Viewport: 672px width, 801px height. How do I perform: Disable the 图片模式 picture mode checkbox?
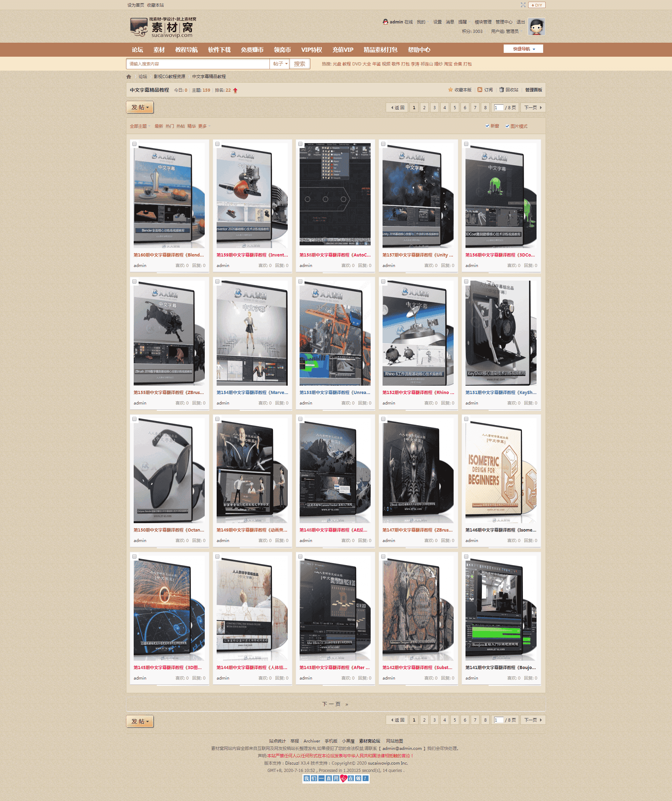pos(507,126)
